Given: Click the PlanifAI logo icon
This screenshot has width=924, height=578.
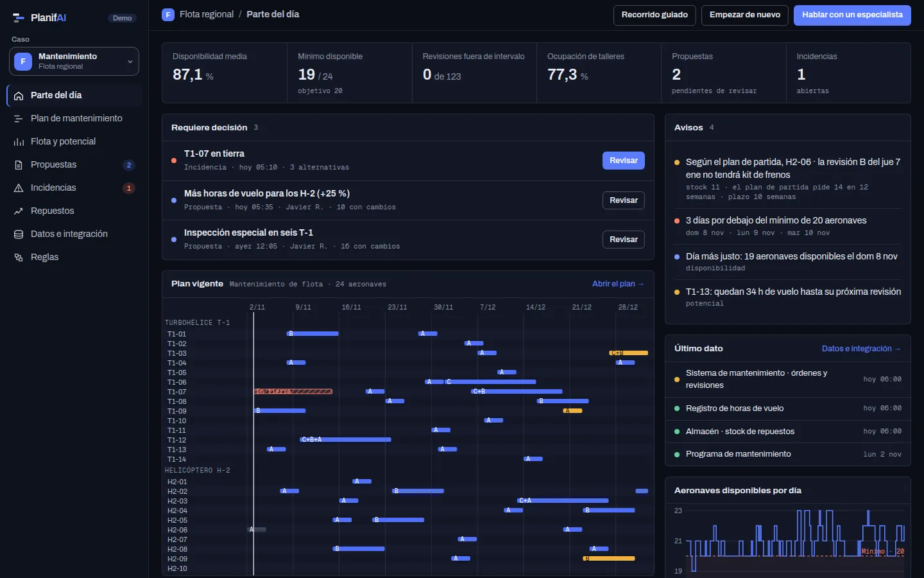Looking at the screenshot, I should click(x=19, y=18).
